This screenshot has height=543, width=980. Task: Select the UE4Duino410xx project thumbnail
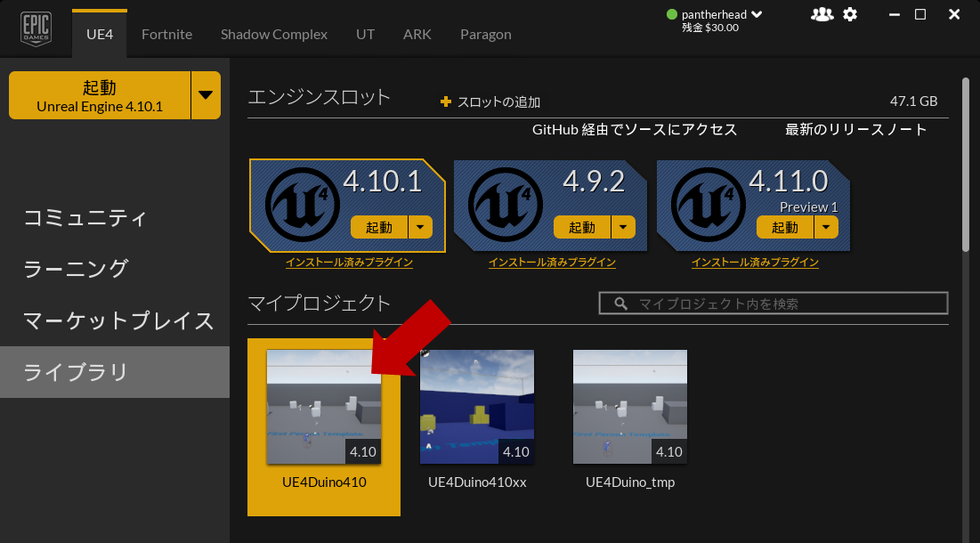[477, 407]
